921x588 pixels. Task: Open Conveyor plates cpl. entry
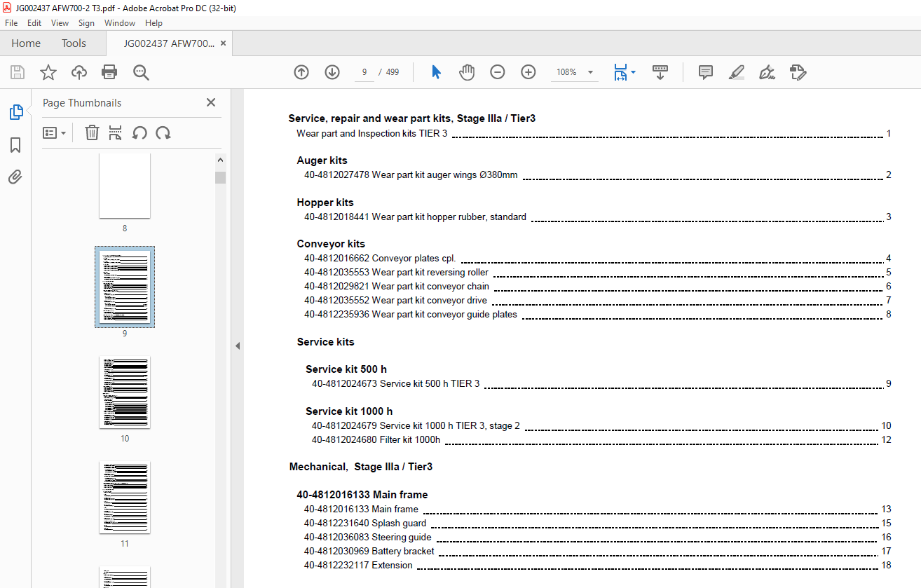597,259
